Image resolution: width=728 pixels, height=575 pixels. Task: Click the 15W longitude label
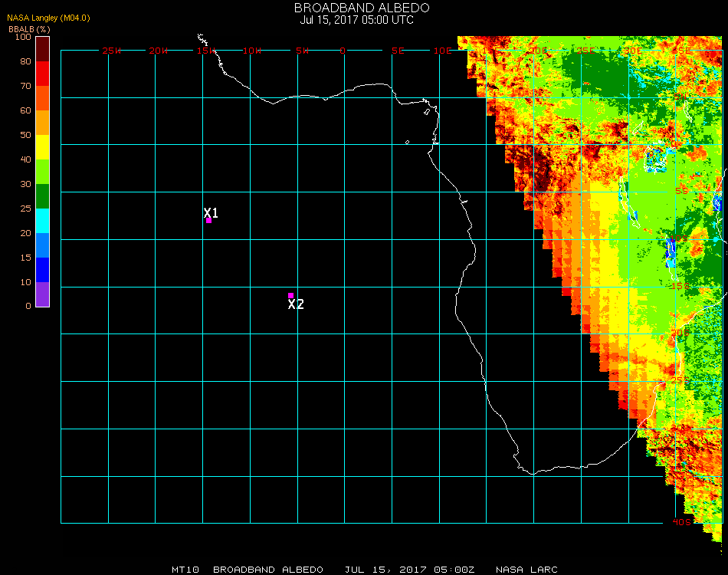[x=206, y=51]
